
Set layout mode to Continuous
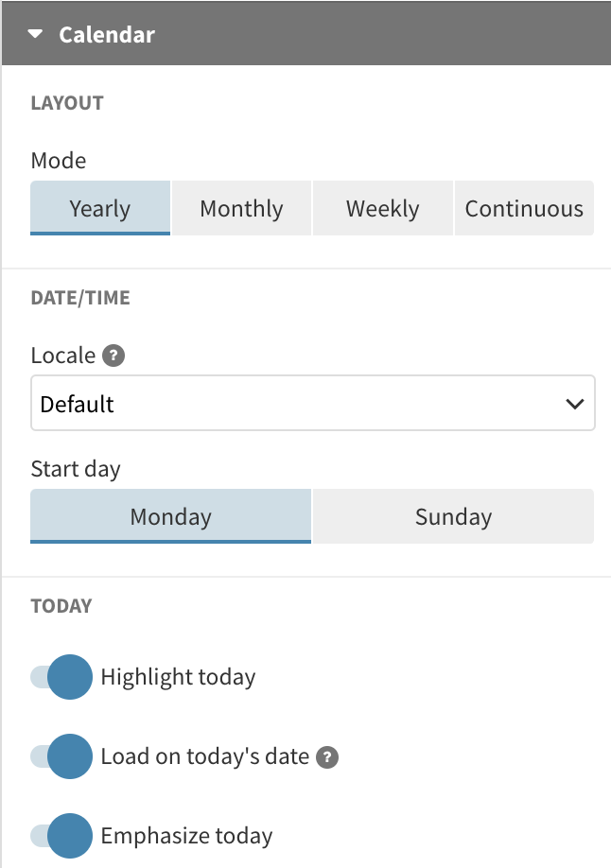coord(524,209)
